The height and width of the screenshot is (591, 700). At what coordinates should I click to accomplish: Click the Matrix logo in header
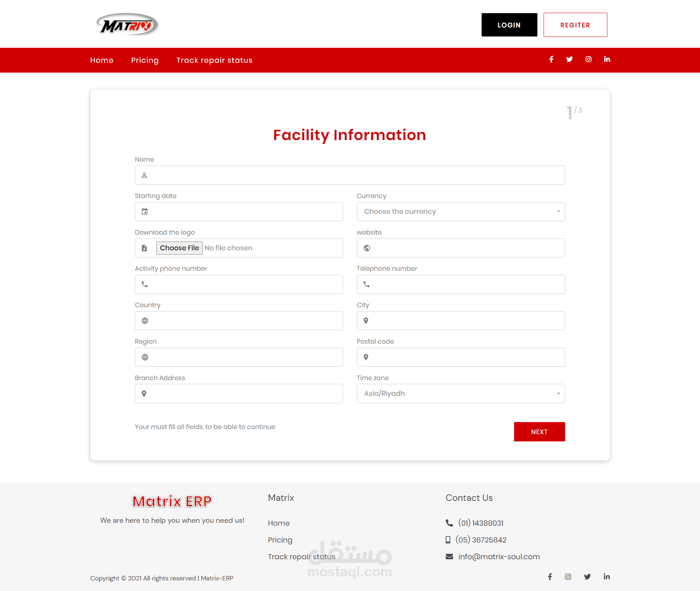tap(127, 25)
